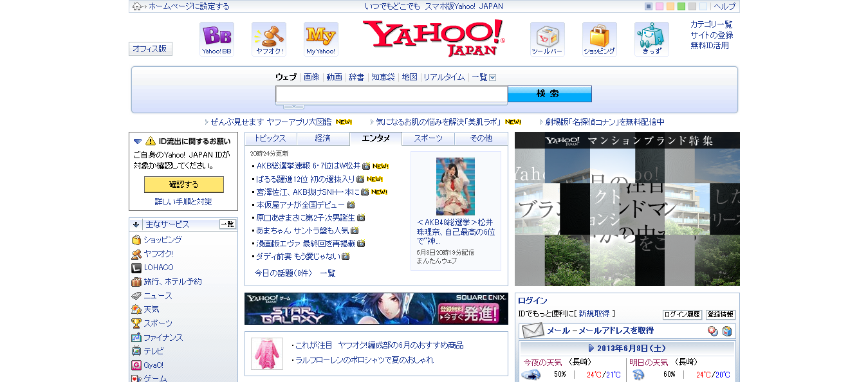Click the テレビ TV icon

pos(136,351)
